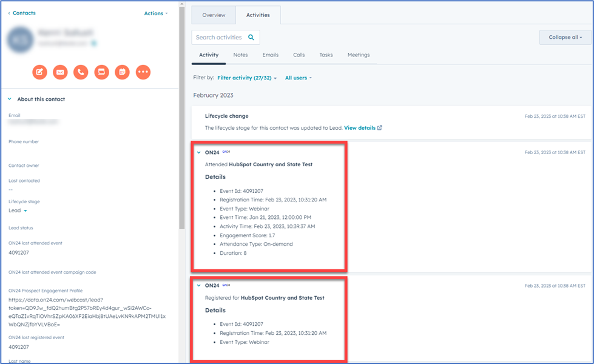This screenshot has width=594, height=364.
Task: Schedule a meeting via the calendar icon
Action: coord(122,72)
